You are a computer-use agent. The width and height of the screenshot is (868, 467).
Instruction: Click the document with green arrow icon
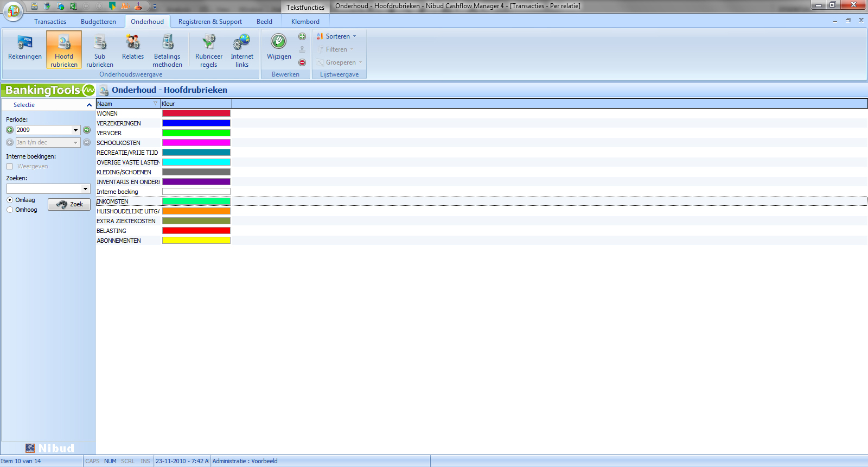(x=60, y=7)
